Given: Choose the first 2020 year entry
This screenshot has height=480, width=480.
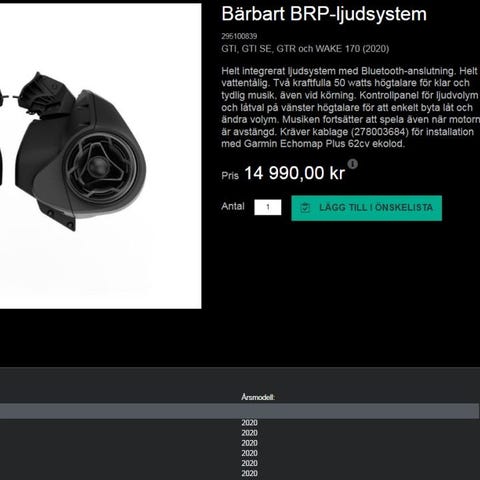Looking at the screenshot, I should point(249,423).
